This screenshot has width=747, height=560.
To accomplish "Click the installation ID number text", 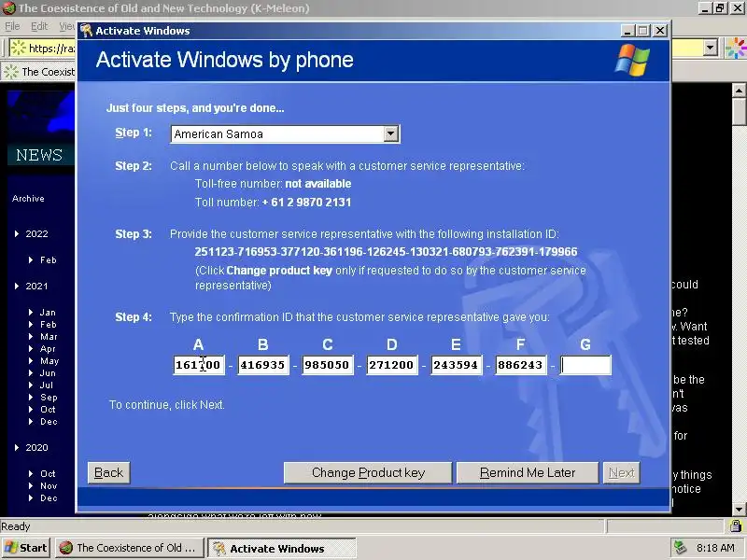I will click(386, 252).
